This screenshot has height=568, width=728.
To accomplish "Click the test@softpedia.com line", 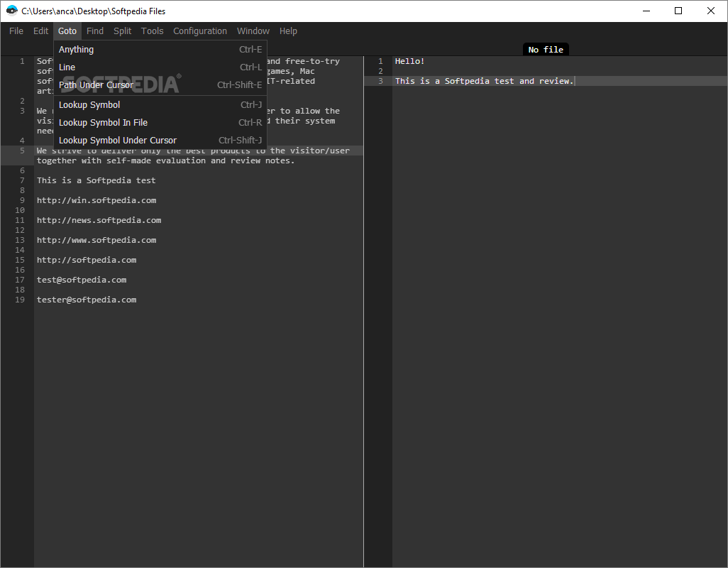I will click(82, 280).
